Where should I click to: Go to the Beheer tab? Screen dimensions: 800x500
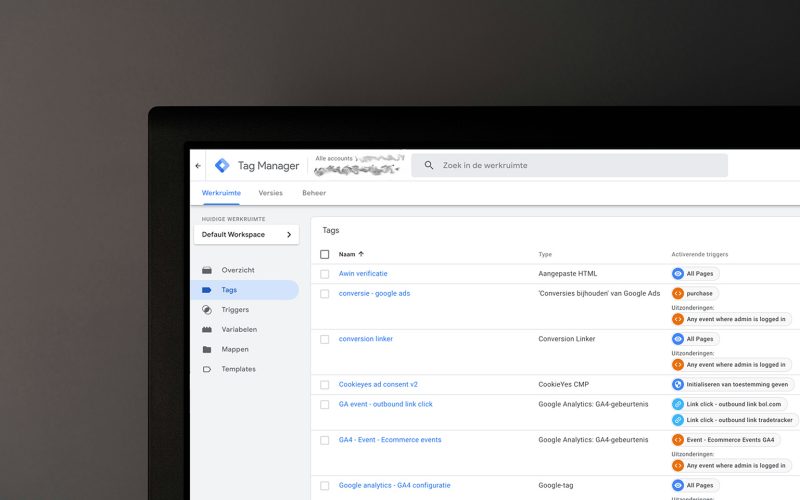tap(314, 193)
